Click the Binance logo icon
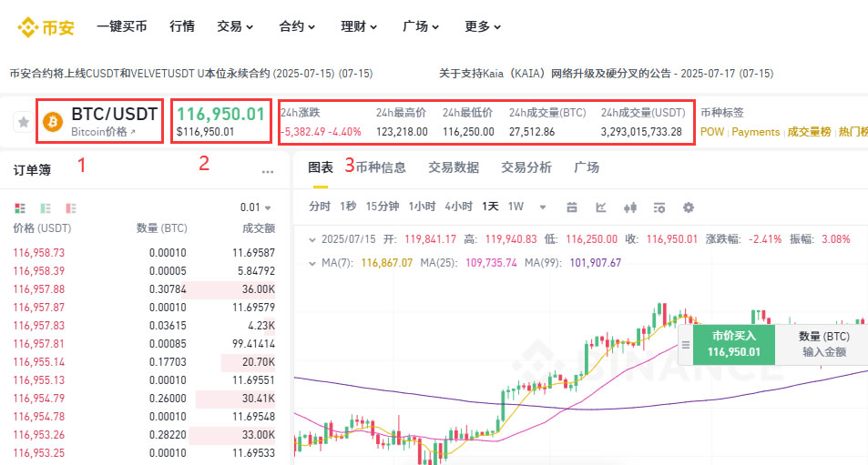The width and height of the screenshot is (868, 465). 27,26
